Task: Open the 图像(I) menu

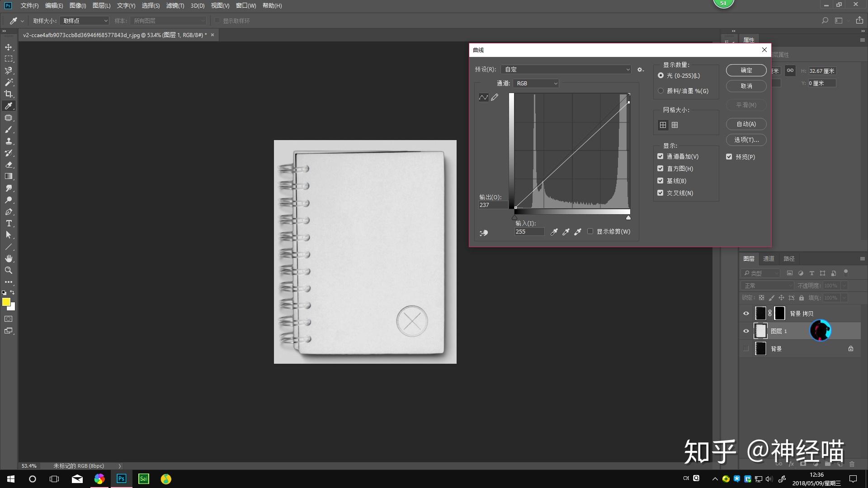Action: point(78,5)
